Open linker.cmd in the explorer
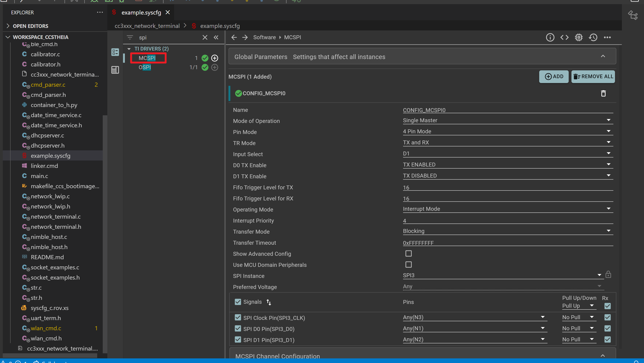 coord(44,166)
